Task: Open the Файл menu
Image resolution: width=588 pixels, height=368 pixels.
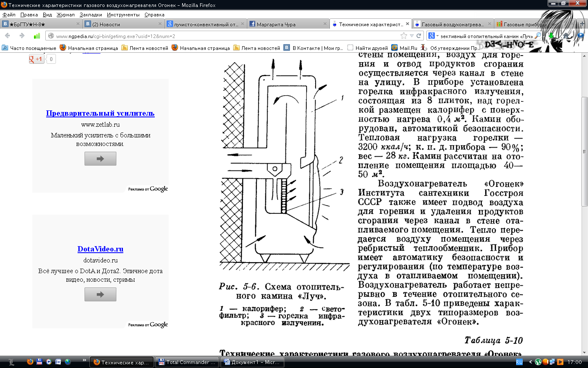Action: point(9,14)
